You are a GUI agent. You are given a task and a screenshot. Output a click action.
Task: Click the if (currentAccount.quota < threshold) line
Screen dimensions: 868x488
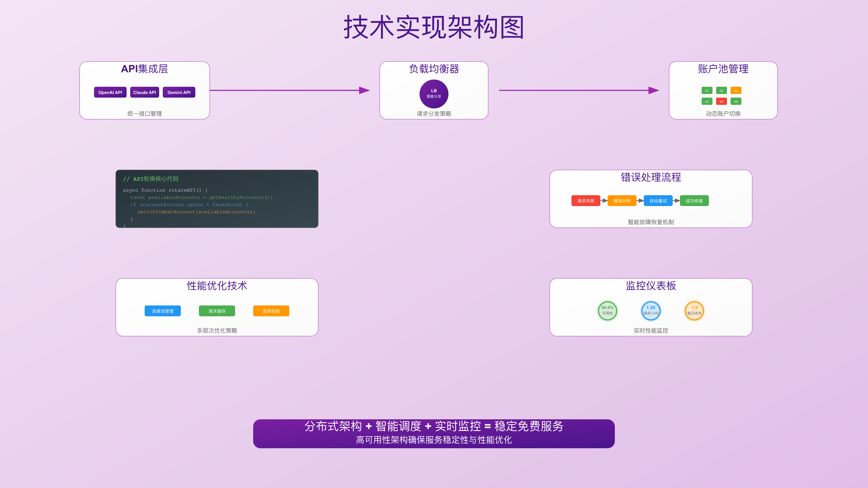tap(189, 205)
